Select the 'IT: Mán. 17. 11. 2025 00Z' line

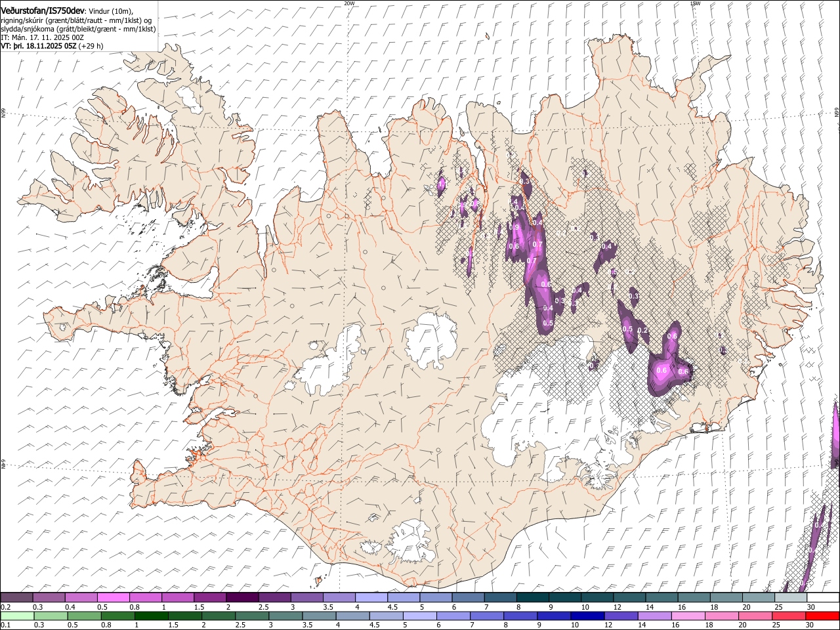click(42, 37)
